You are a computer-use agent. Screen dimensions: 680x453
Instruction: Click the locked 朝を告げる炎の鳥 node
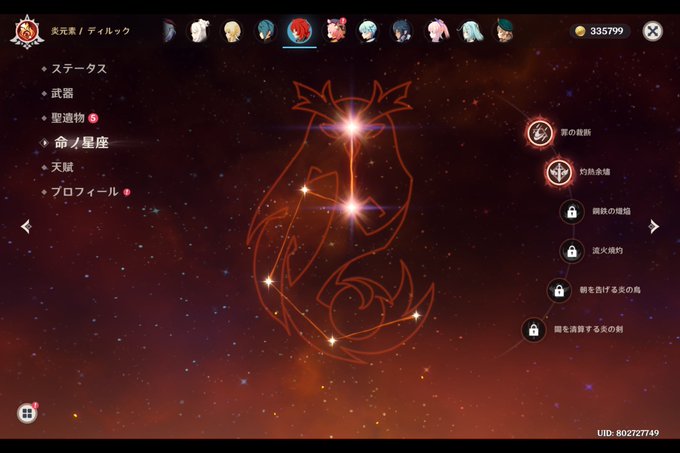point(559,290)
